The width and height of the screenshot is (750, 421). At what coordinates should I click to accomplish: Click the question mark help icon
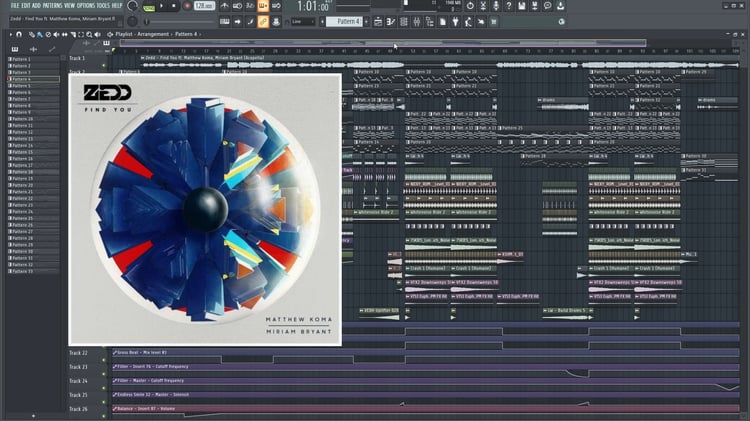(509, 6)
